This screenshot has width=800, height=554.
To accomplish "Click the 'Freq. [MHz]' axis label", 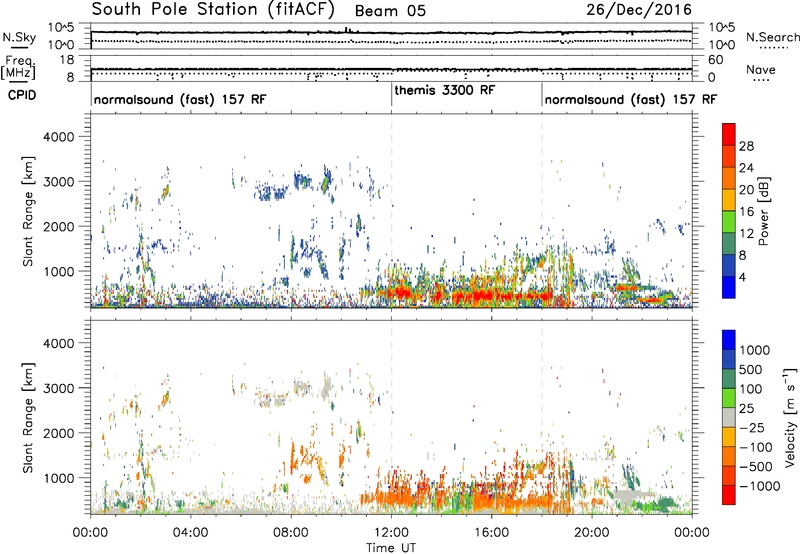I will (x=19, y=68).
